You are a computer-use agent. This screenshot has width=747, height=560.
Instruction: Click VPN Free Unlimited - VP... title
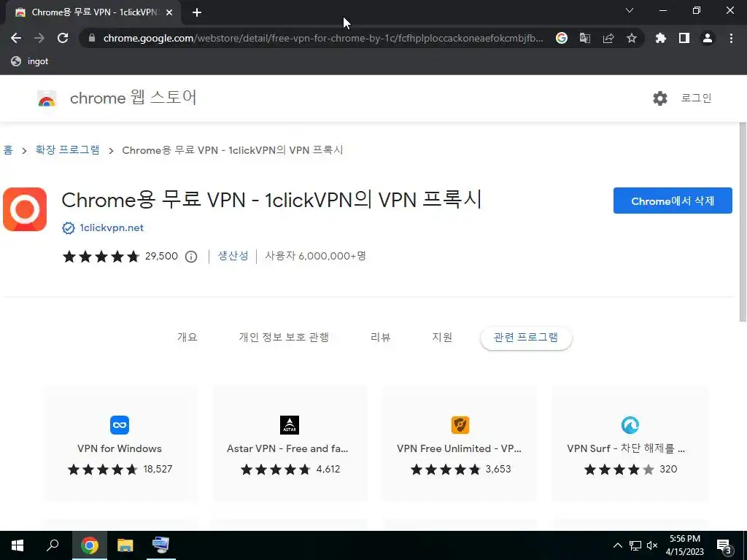point(459,448)
